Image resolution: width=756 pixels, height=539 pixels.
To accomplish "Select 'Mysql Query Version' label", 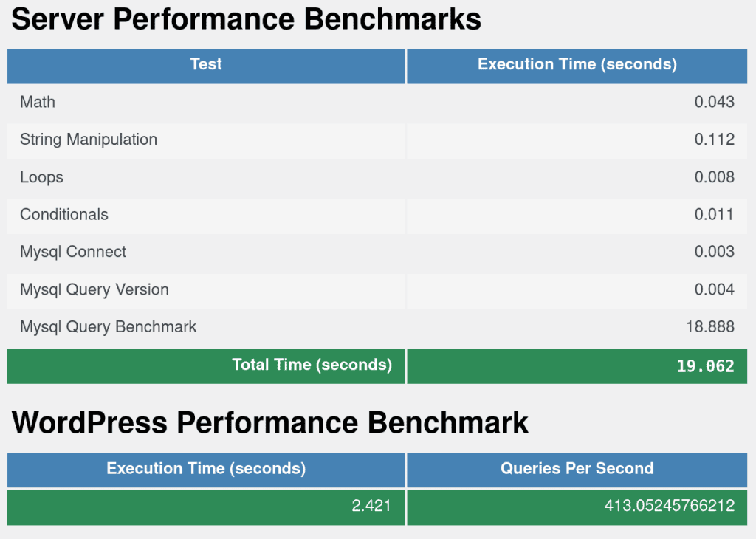I will 94,289.
